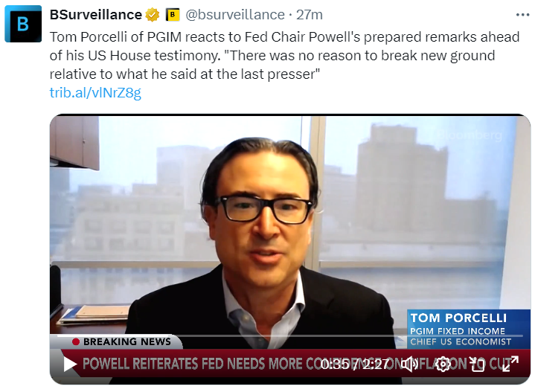Click BSurveillance profile avatar
This screenshot has width=535, height=392.
23,24
